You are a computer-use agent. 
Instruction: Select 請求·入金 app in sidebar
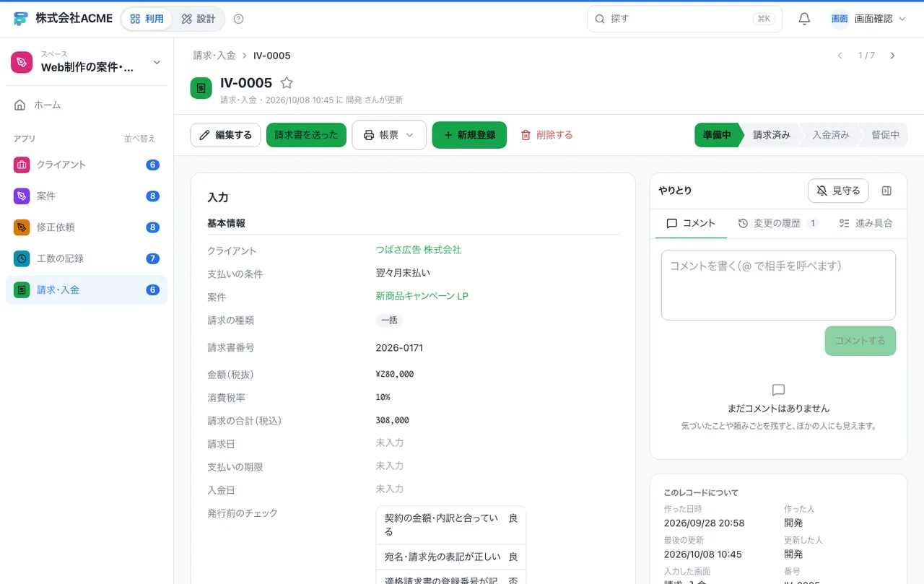pos(87,289)
